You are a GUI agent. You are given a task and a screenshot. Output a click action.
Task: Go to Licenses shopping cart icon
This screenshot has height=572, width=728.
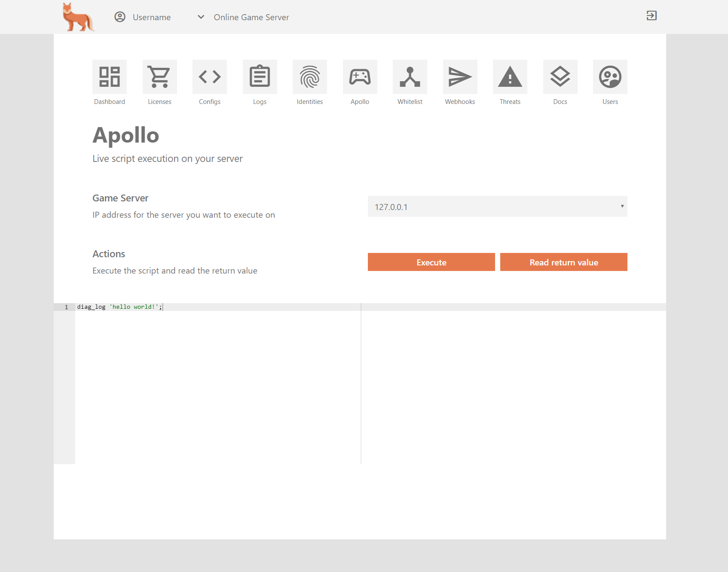[x=159, y=77]
